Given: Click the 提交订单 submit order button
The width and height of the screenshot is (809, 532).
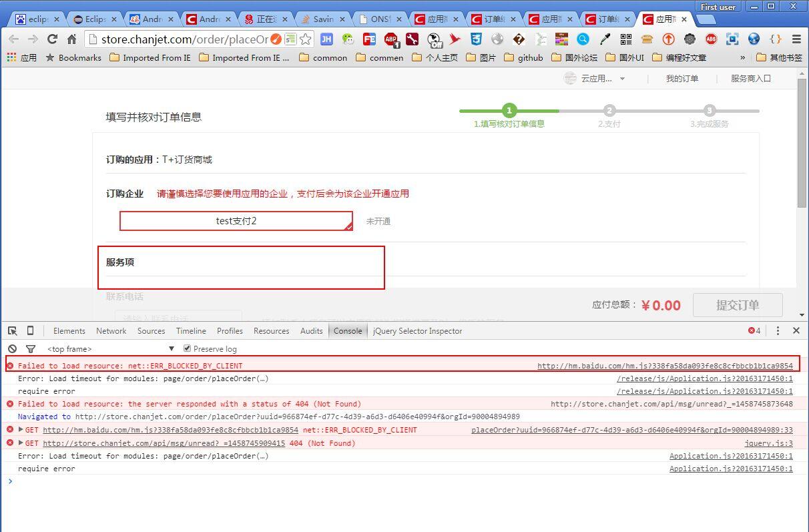Looking at the screenshot, I should click(x=738, y=305).
